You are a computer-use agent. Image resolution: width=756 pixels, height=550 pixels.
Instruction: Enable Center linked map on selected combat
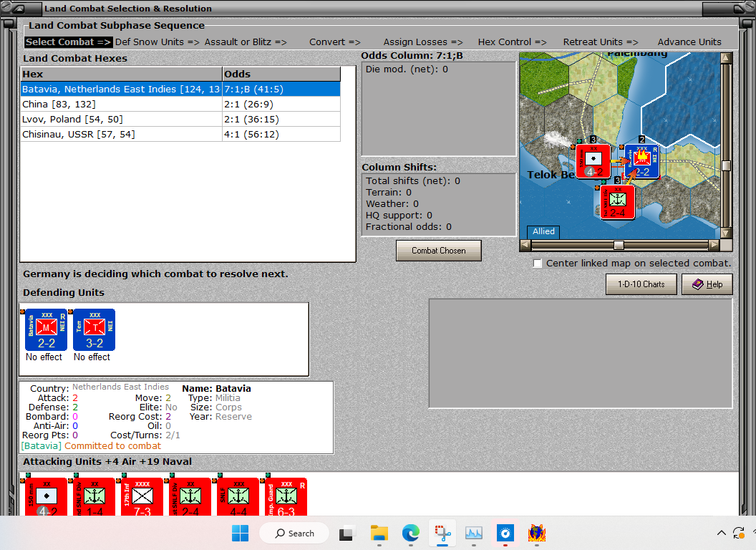[x=538, y=264]
